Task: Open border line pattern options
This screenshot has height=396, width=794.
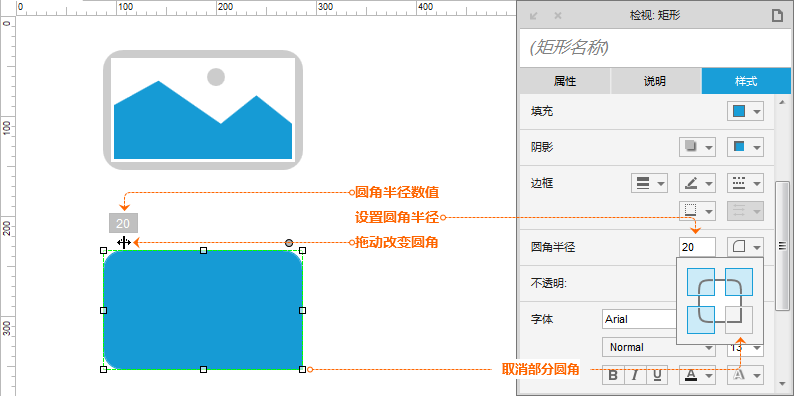Action: tap(745, 183)
